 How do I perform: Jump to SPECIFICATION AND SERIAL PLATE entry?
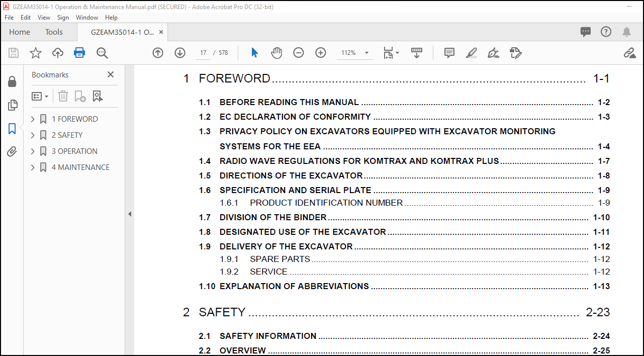[296, 190]
